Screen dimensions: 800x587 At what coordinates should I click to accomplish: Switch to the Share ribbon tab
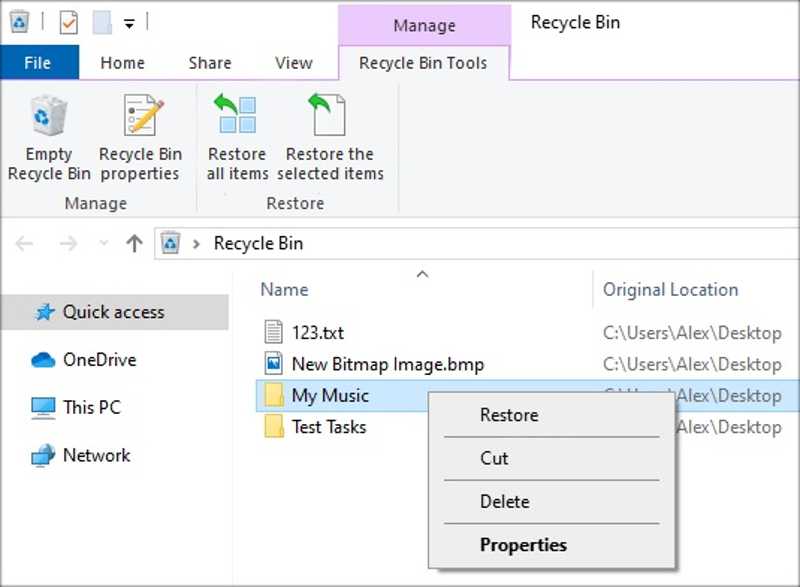210,63
